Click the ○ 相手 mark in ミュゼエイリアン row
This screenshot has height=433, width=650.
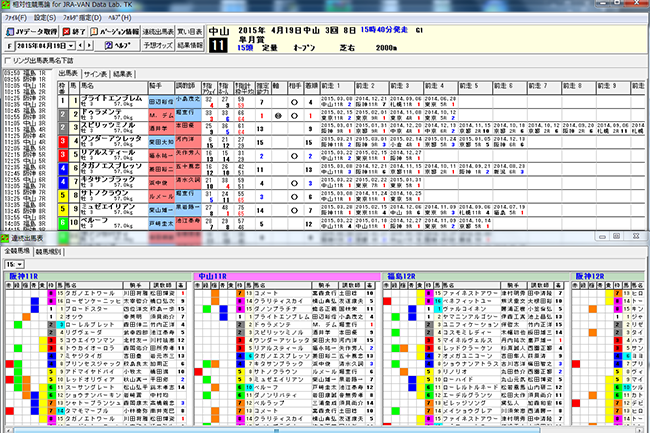pyautogui.click(x=294, y=210)
